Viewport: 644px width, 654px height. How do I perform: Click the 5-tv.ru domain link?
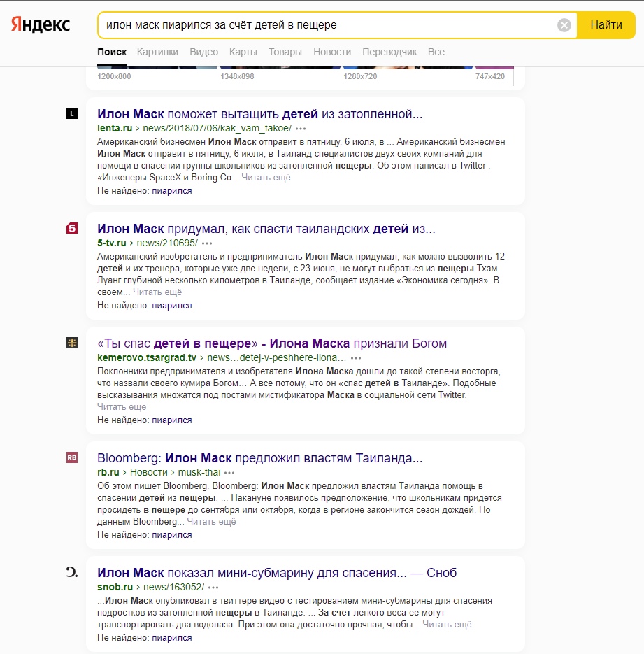click(112, 243)
